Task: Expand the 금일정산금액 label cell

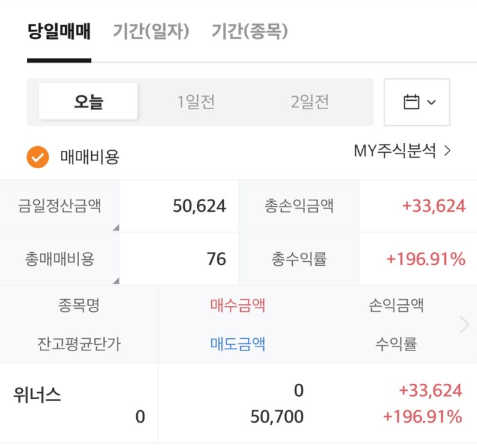Action: (60, 206)
